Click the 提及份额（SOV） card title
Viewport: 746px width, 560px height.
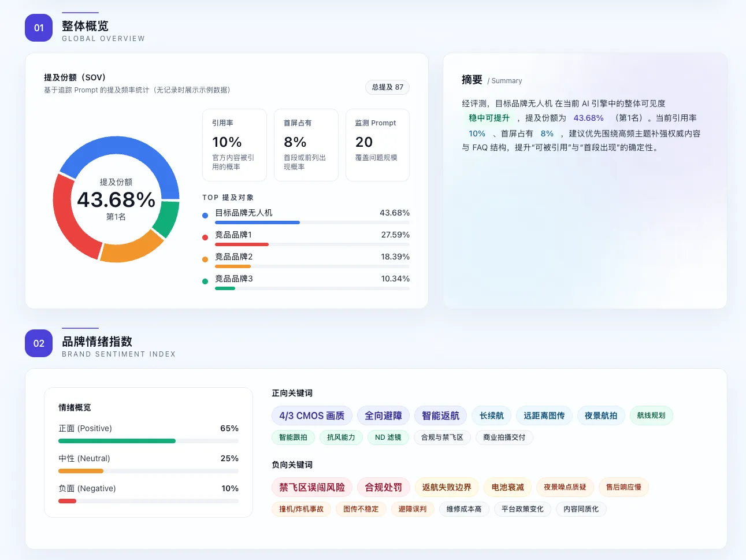click(75, 77)
